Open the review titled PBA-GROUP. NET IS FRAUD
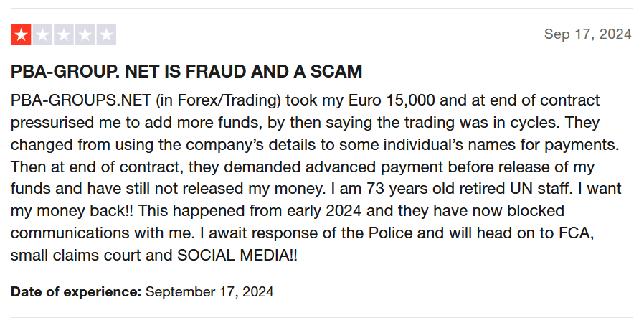This screenshot has height=323, width=644. coord(186,72)
